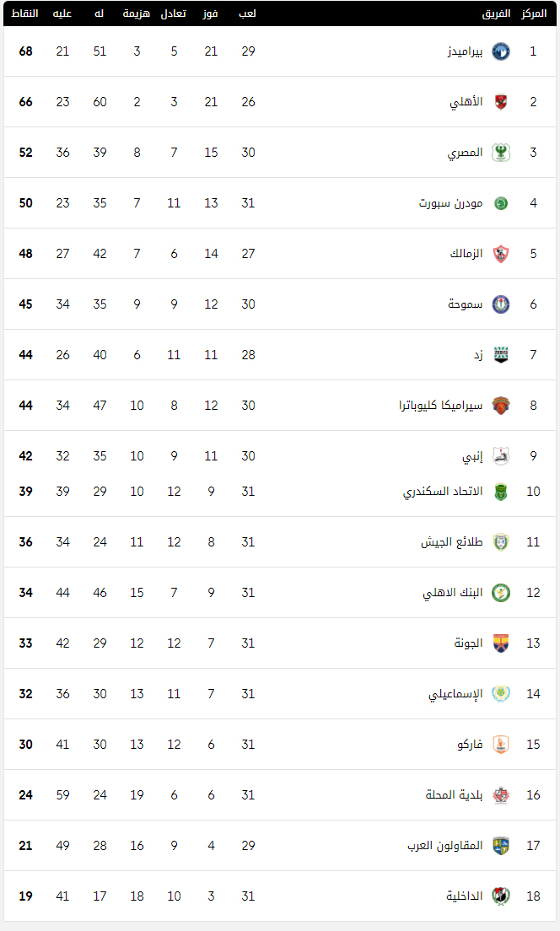Click the Arab Contractors crest
Screen dimensions: 560x931
(501, 846)
